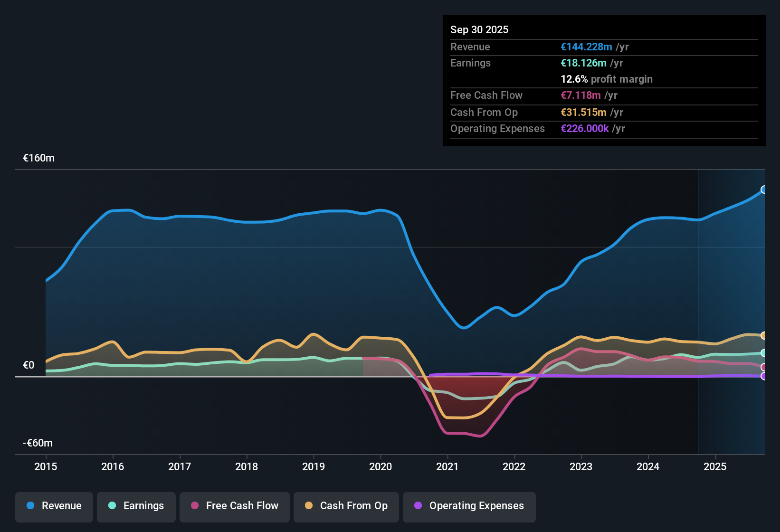
Task: Click the €144.228m Revenue value
Action: click(x=586, y=47)
